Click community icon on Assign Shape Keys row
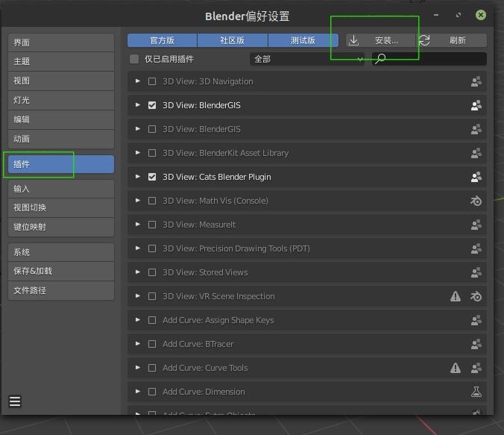 (476, 320)
